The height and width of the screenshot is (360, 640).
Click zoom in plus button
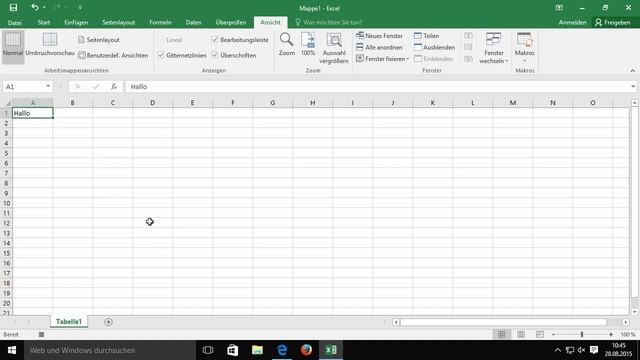click(x=611, y=334)
